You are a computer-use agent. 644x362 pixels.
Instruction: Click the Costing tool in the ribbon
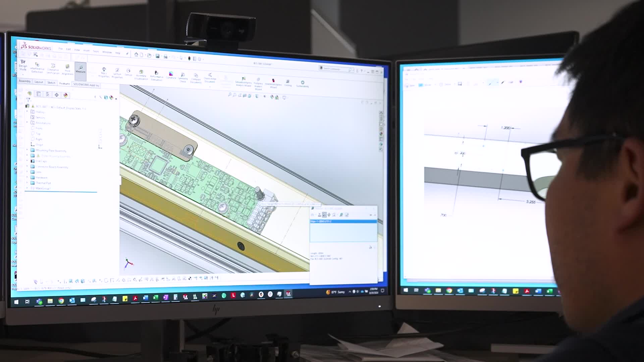[x=288, y=83]
